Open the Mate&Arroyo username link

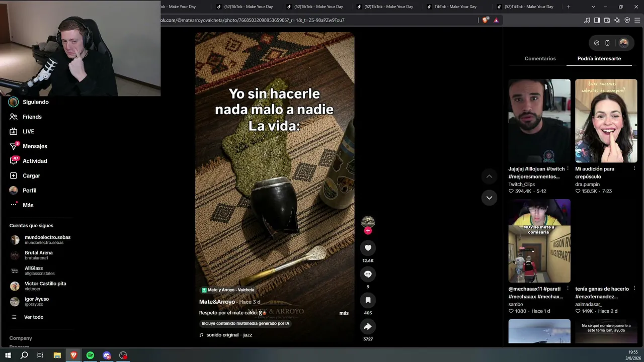(x=217, y=302)
